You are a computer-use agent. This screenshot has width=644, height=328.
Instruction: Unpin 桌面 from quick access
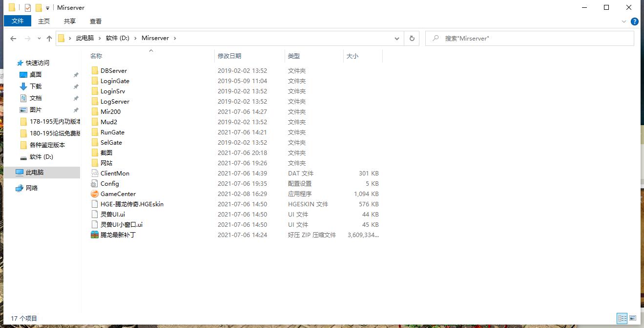tap(76, 75)
